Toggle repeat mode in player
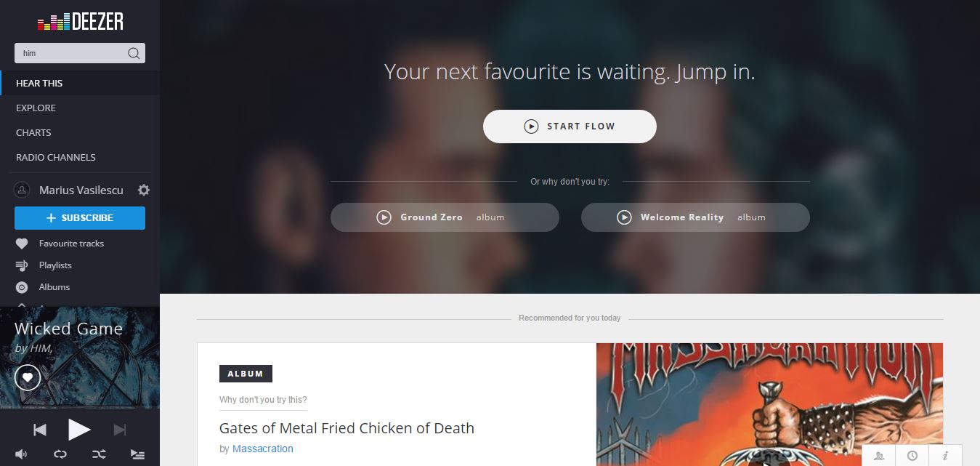 [x=60, y=454]
